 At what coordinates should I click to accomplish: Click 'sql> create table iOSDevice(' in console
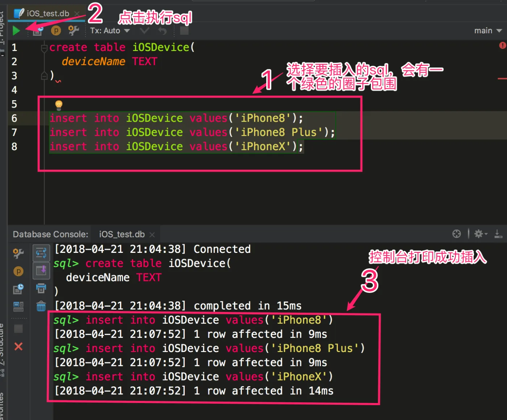point(142,263)
